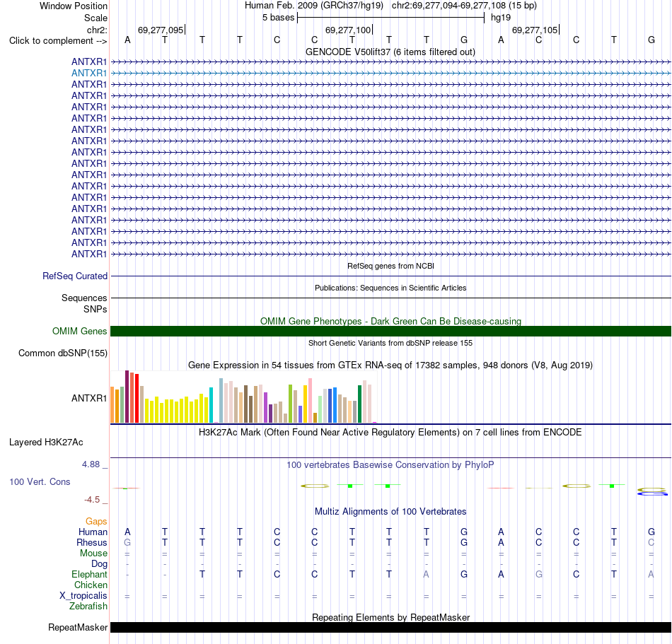Screen dimensions: 672x644
Task: Click the hg19 label next to the scale bar
Action: coord(501,18)
